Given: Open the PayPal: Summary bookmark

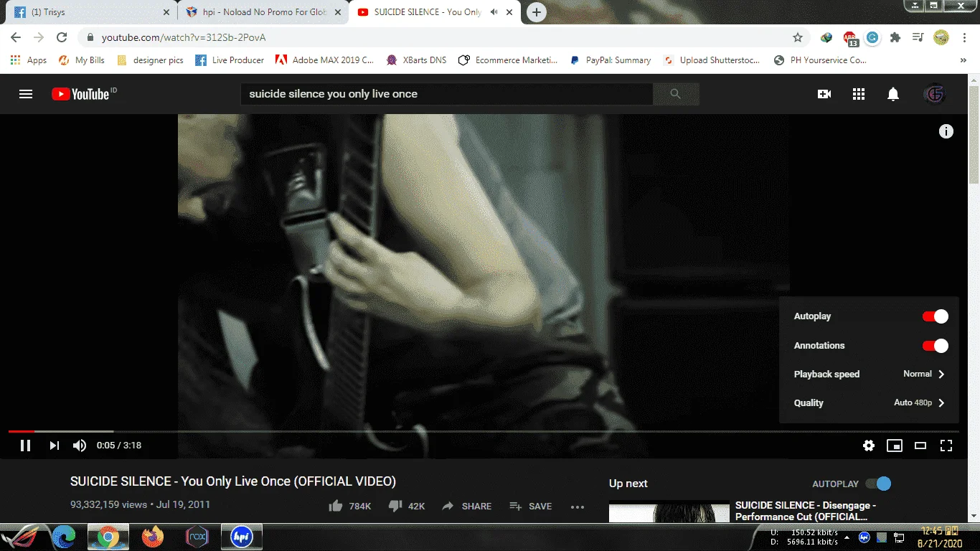Looking at the screenshot, I should click(x=610, y=60).
